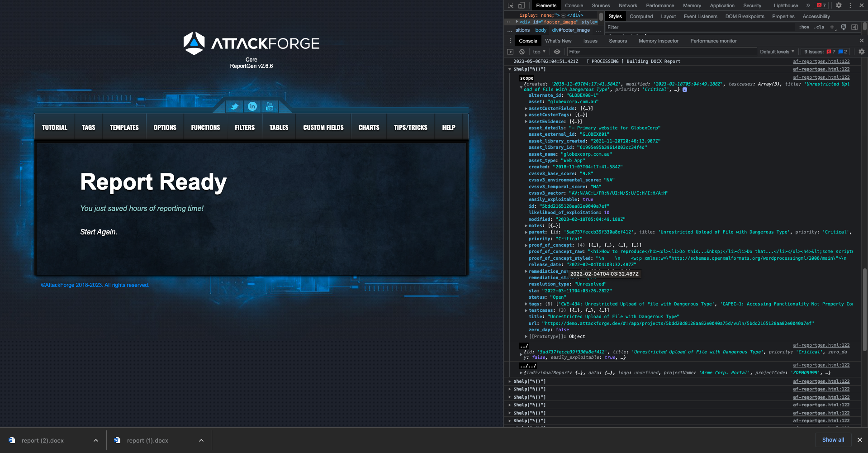The image size is (868, 453).
Task: Click the Twitter icon on AttackForge page
Action: [x=235, y=107]
